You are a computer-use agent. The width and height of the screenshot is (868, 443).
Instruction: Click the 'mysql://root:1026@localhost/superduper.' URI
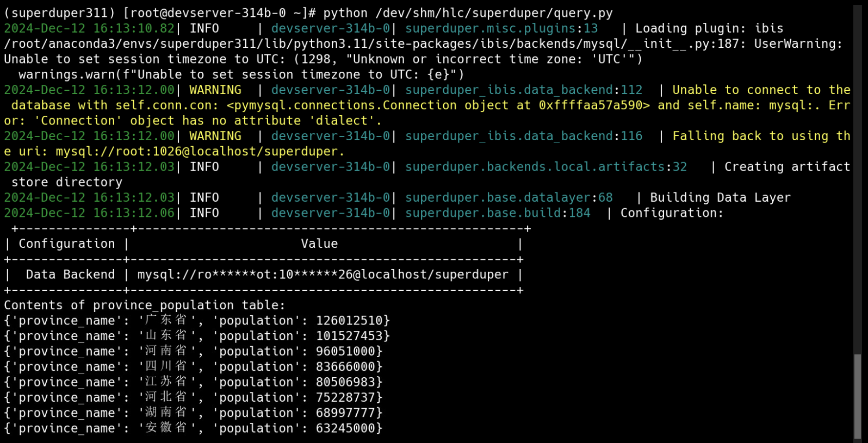coord(200,152)
